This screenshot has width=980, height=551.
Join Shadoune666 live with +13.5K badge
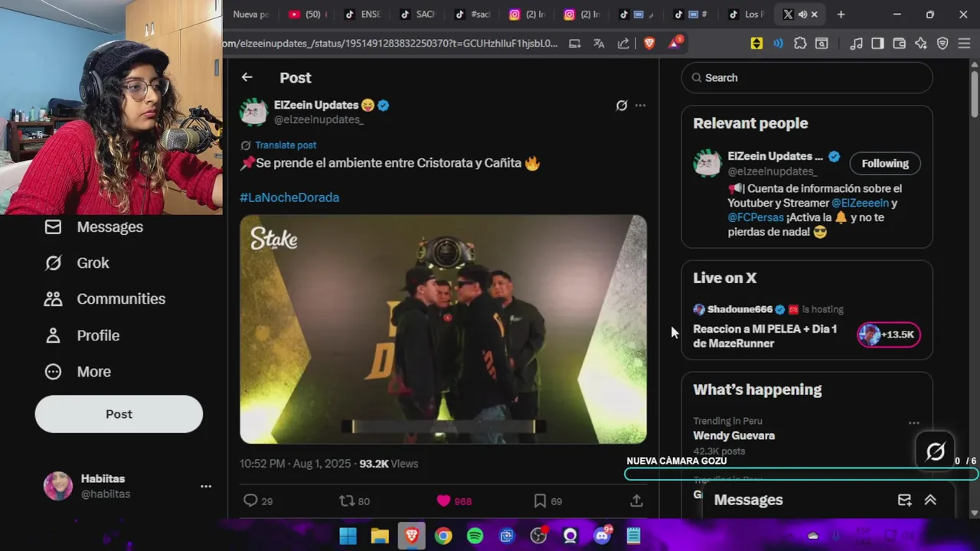coord(889,334)
